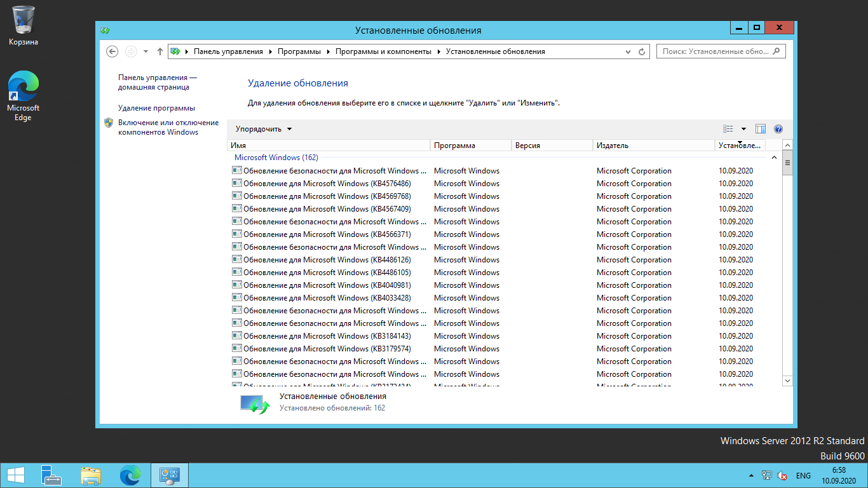This screenshot has width=868, height=488.
Task: Go up one level with the up arrow
Action: tap(159, 51)
